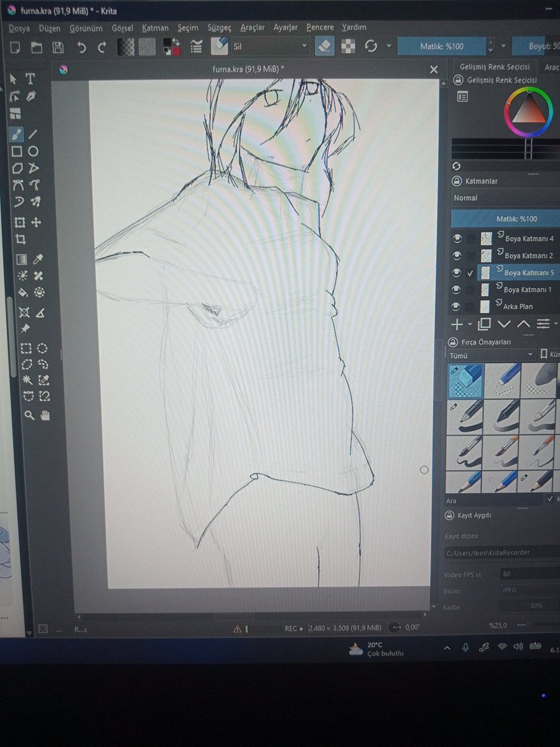This screenshot has width=560, height=747.
Task: Open the Süzgeç menu
Action: point(219,28)
